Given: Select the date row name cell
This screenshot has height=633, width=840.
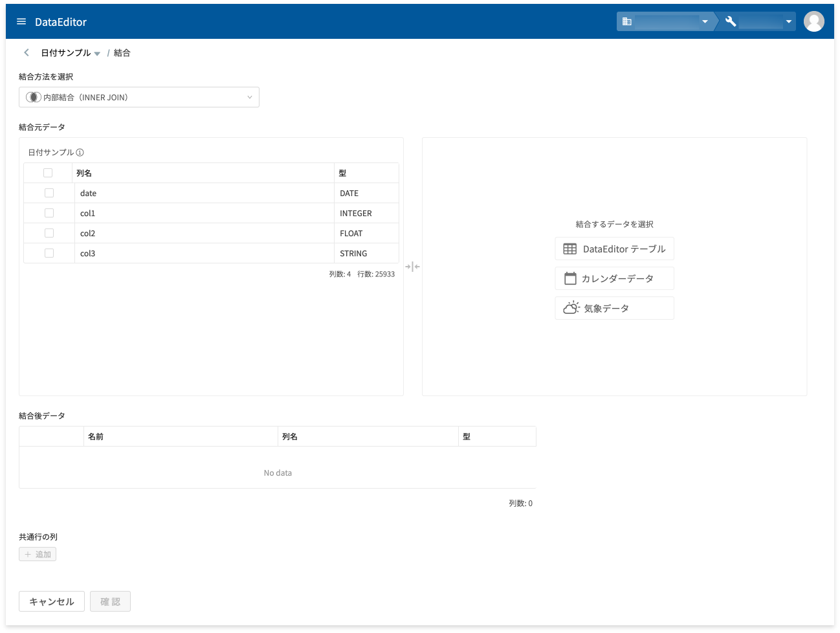Looking at the screenshot, I should (204, 193).
